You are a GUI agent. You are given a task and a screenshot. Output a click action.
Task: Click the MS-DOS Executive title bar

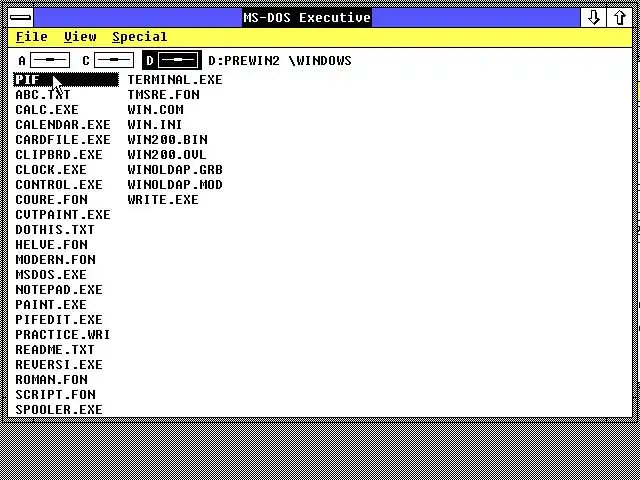pyautogui.click(x=307, y=18)
